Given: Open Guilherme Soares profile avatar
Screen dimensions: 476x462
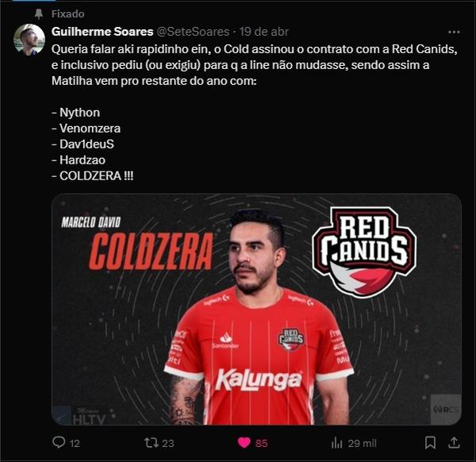Looking at the screenshot, I should (x=29, y=40).
